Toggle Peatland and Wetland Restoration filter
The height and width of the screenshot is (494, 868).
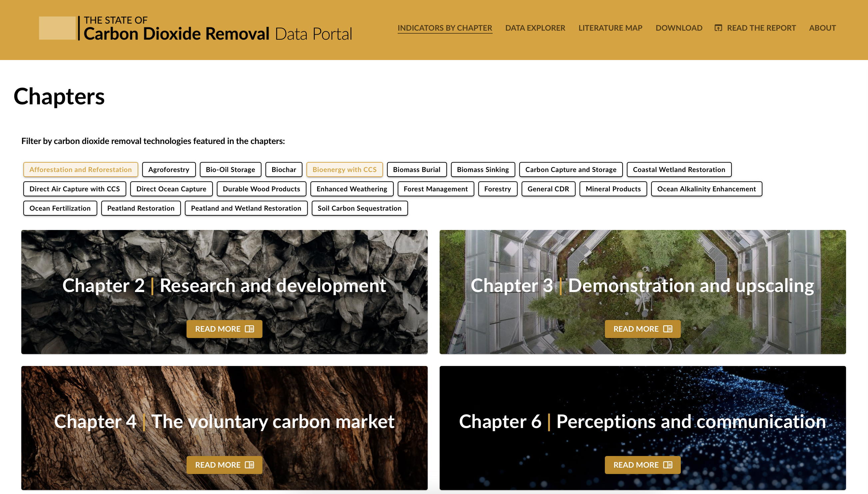(246, 208)
